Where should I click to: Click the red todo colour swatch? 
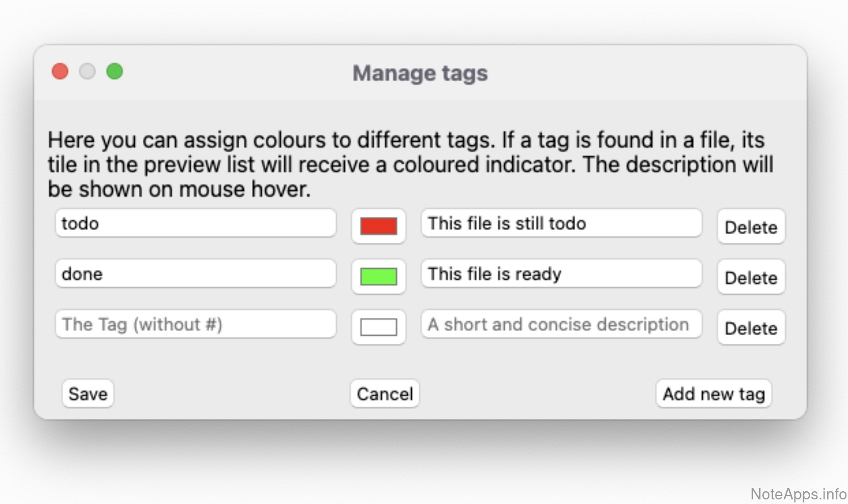point(378,226)
